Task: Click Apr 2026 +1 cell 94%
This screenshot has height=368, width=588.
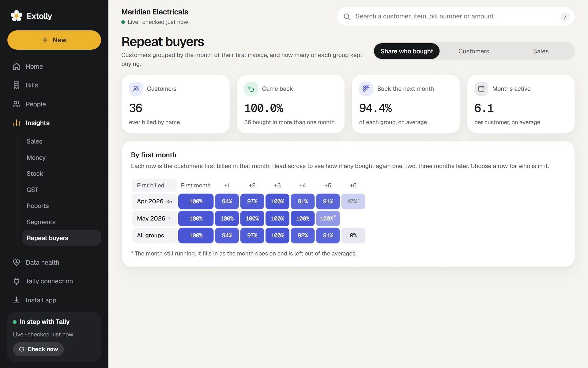Action: point(227,201)
